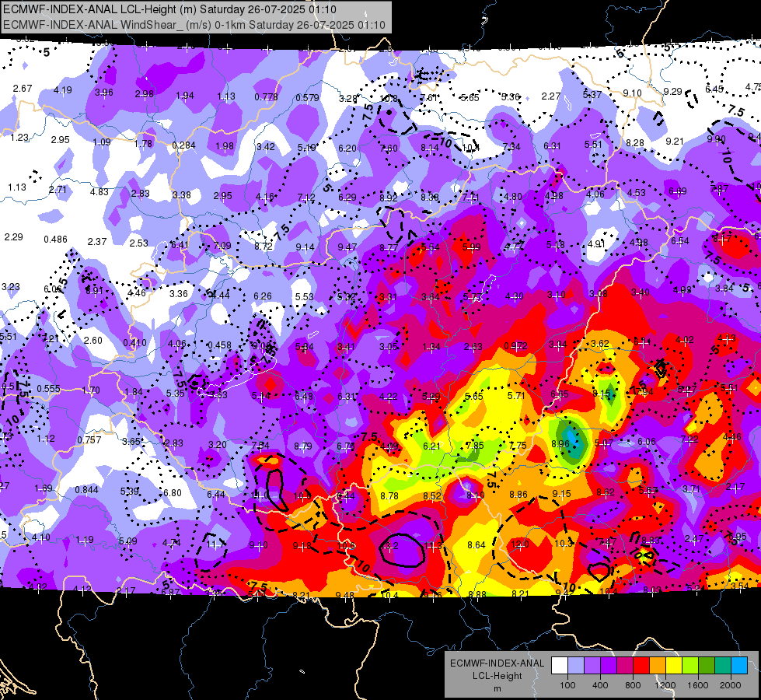The height and width of the screenshot is (700, 761).
Task: Click the legend tick label 1600
Action: (697, 685)
